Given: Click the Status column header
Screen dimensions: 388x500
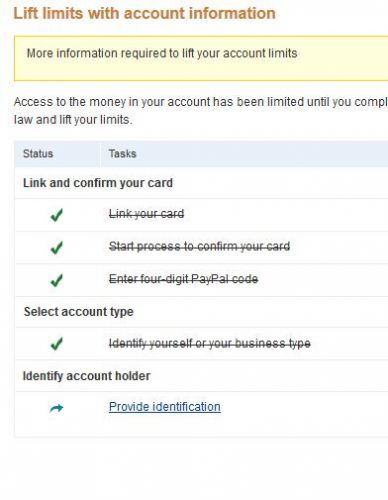Looking at the screenshot, I should point(38,154).
